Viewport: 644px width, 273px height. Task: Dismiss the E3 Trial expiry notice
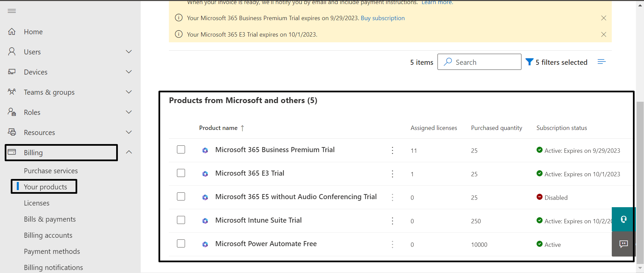tap(603, 35)
